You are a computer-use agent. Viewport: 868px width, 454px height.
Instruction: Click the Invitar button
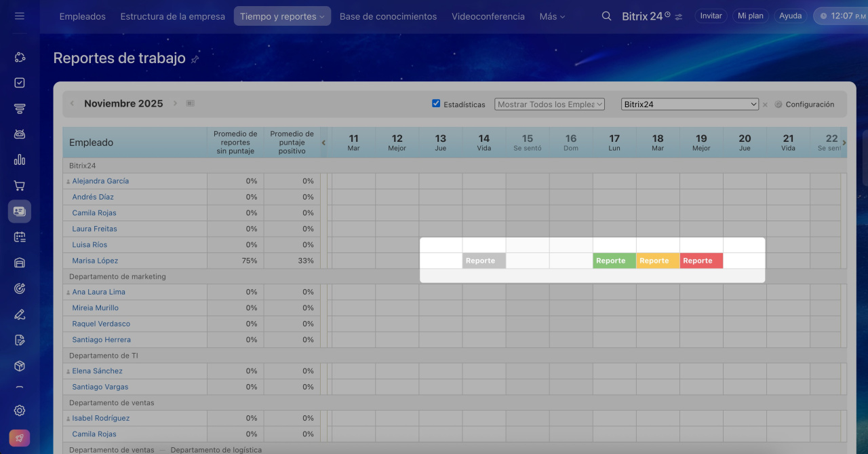coord(711,16)
